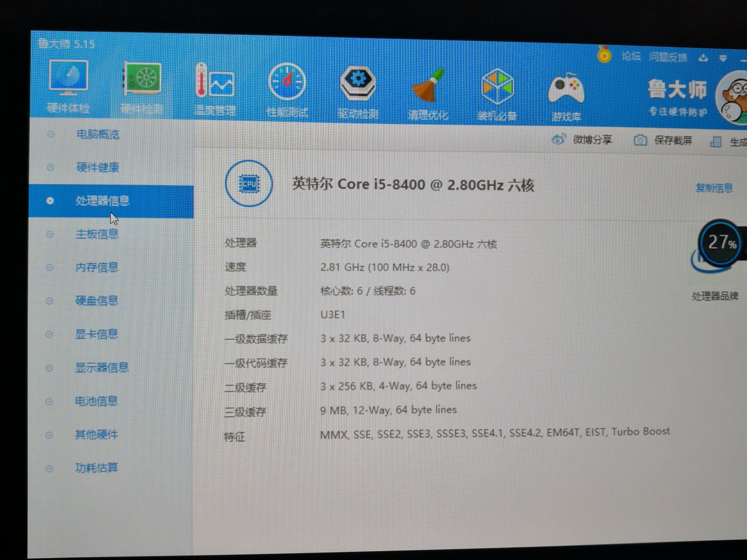Click the camera icon for 保存截屏
The height and width of the screenshot is (560, 747).
click(640, 140)
